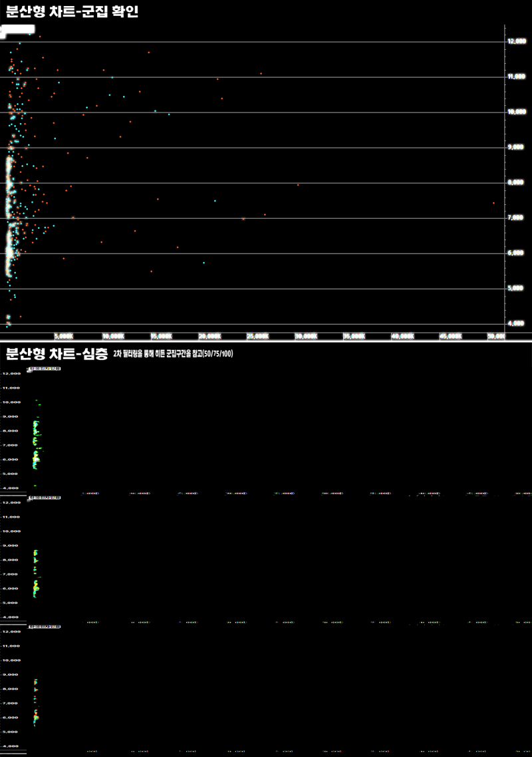Click the '분산형 차트-군집 확인' heading
This screenshot has width=532, height=757.
coord(72,11)
